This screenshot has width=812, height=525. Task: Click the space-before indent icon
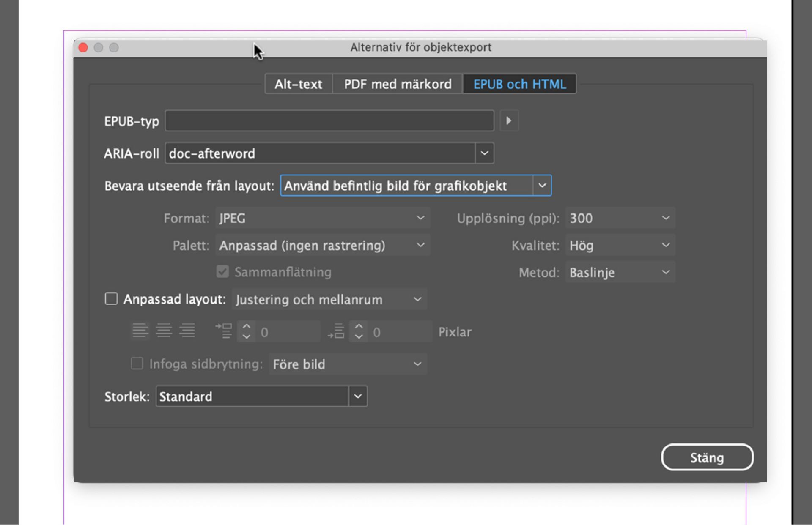pyautogui.click(x=224, y=331)
